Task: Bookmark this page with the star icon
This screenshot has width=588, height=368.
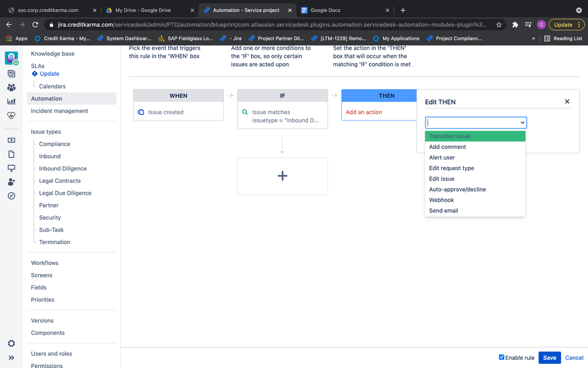Action: click(x=499, y=24)
